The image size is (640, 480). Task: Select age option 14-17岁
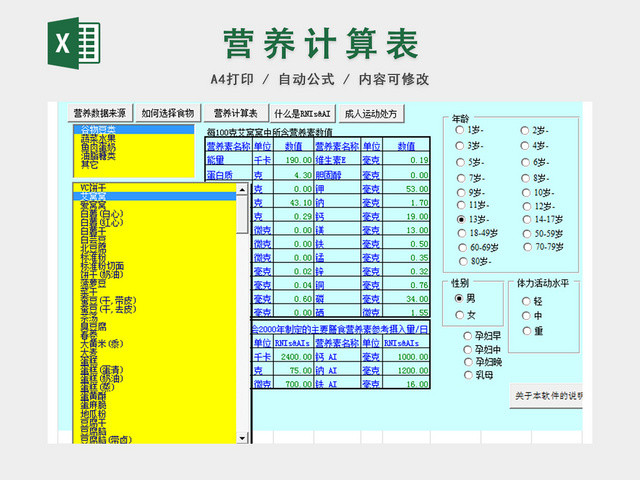tap(527, 220)
